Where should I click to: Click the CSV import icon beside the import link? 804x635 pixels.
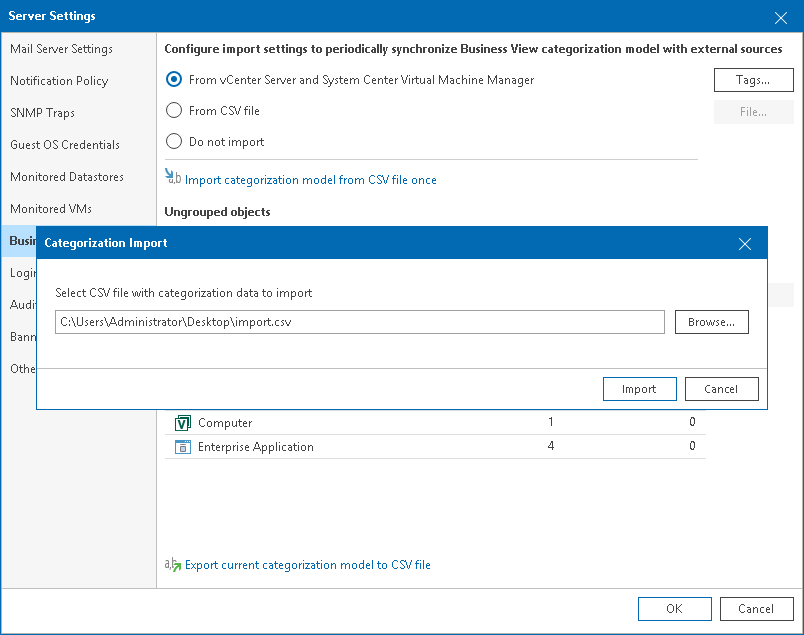[171, 180]
